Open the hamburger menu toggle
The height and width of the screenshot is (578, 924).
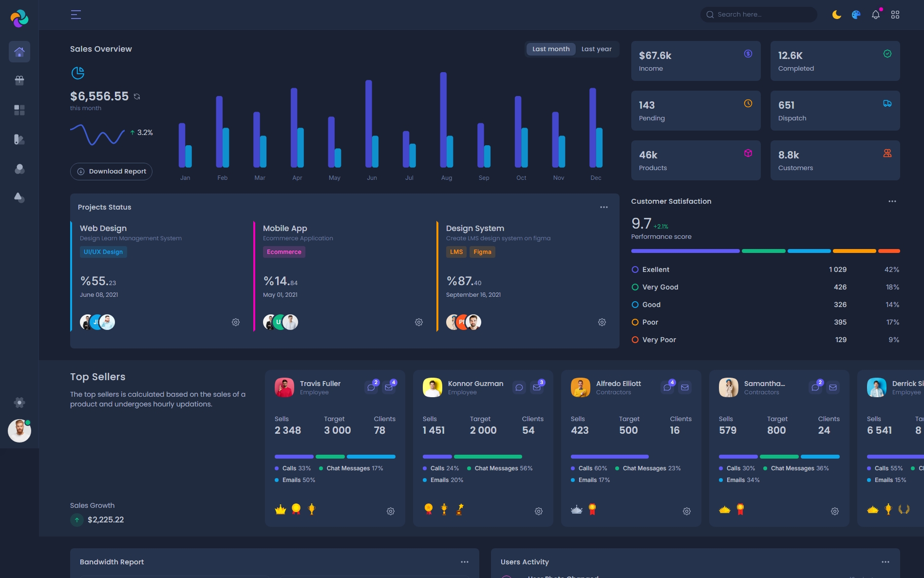click(x=76, y=15)
